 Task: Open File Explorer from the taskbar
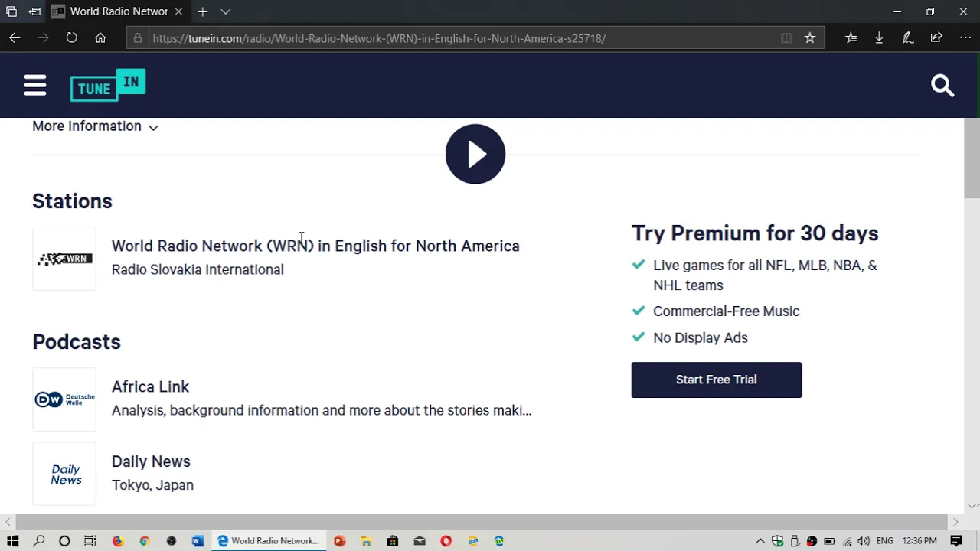pos(366,541)
